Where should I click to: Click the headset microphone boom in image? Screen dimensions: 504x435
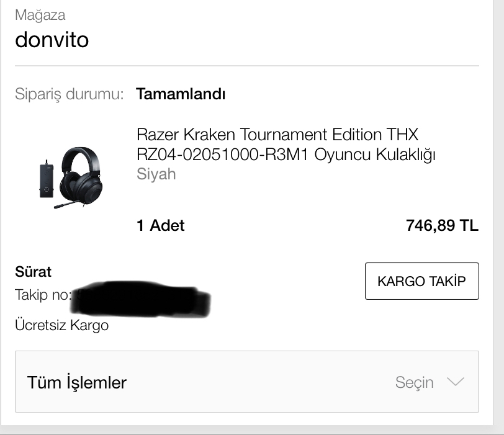(x=67, y=205)
